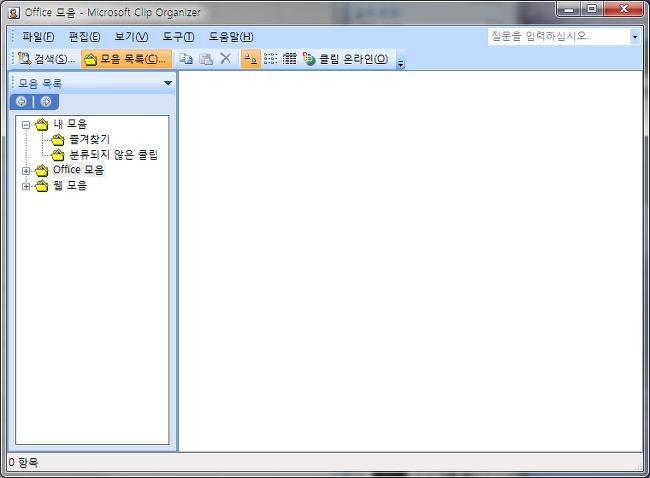The height and width of the screenshot is (478, 650).
Task: Click the pane Back arrow button
Action: 22,102
